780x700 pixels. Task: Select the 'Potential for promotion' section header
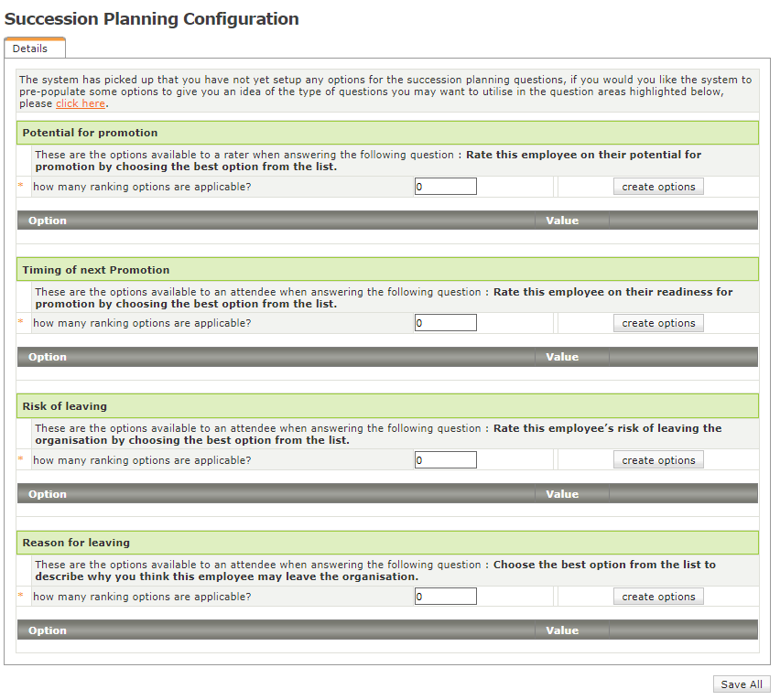click(x=90, y=133)
